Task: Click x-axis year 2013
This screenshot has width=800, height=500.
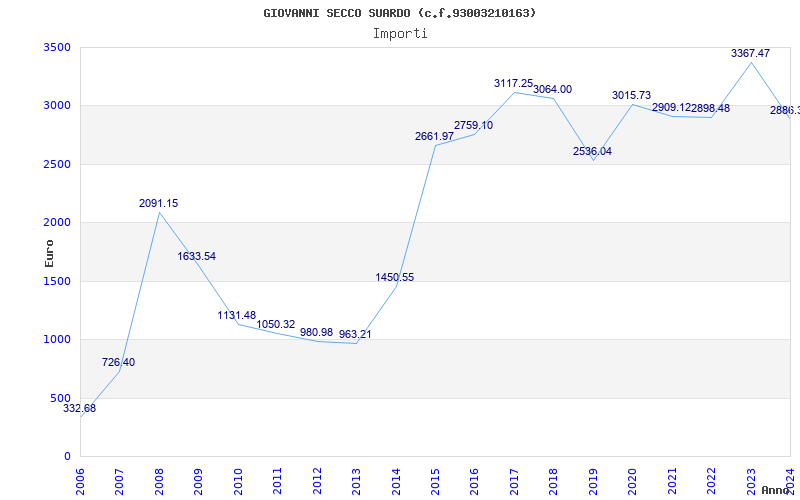Action: point(356,482)
